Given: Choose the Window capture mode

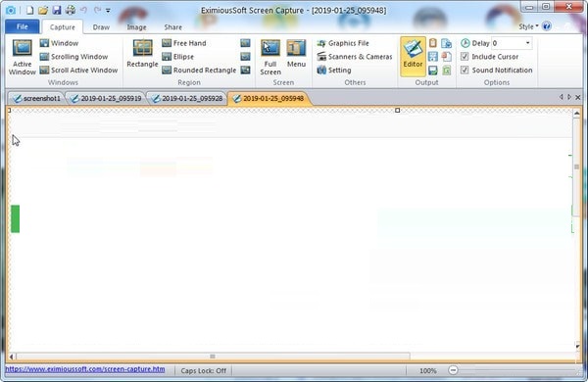Looking at the screenshot, I should point(60,43).
